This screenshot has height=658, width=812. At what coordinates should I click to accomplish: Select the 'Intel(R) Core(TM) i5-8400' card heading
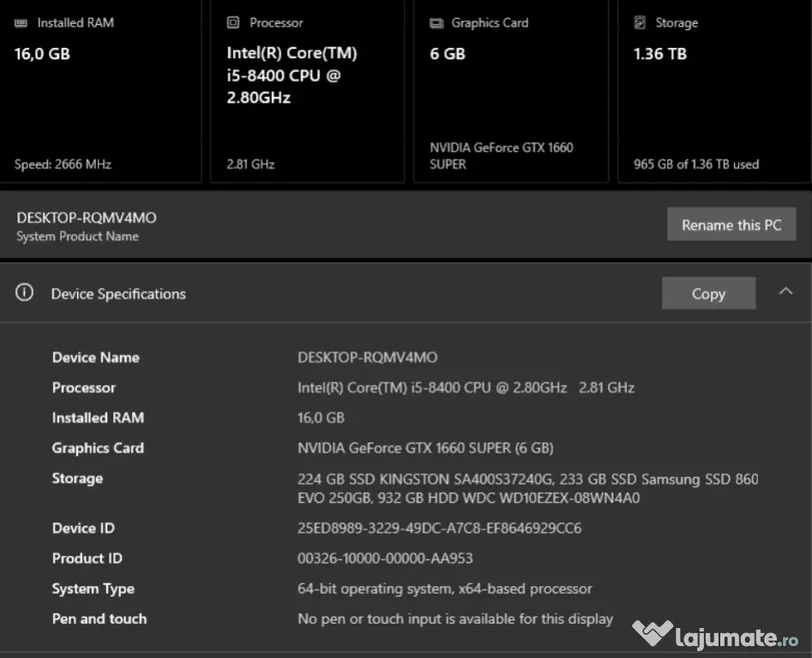(x=291, y=75)
